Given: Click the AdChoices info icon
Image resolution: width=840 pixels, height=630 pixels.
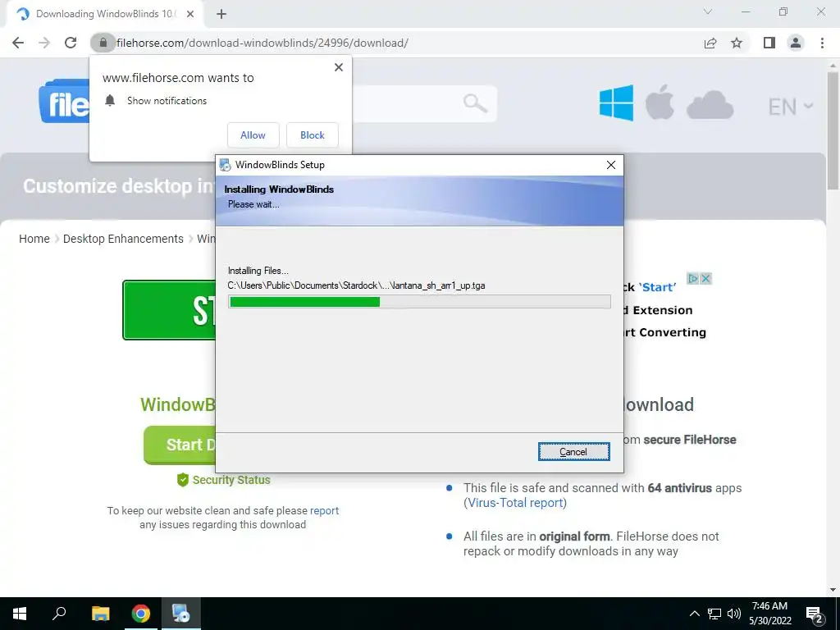Looking at the screenshot, I should pyautogui.click(x=693, y=279).
